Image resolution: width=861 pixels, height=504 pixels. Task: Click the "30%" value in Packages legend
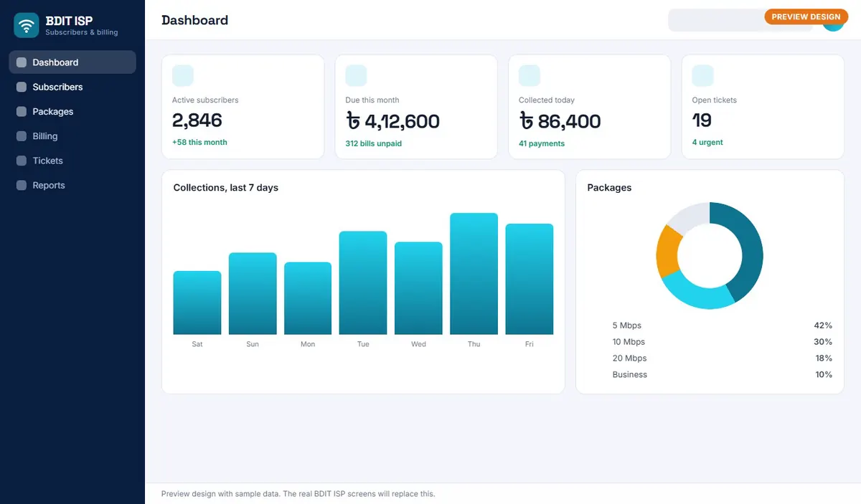click(823, 342)
